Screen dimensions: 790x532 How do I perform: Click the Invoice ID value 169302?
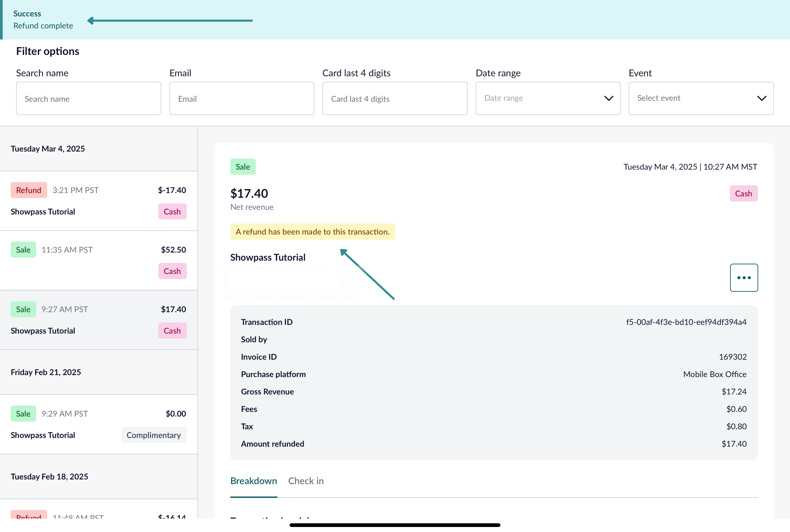tap(733, 357)
